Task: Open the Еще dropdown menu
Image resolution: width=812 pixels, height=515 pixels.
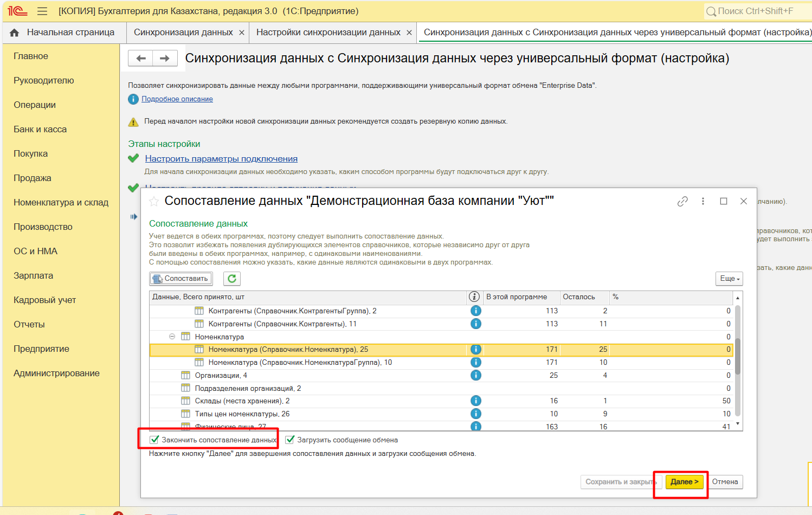Action: tap(729, 279)
